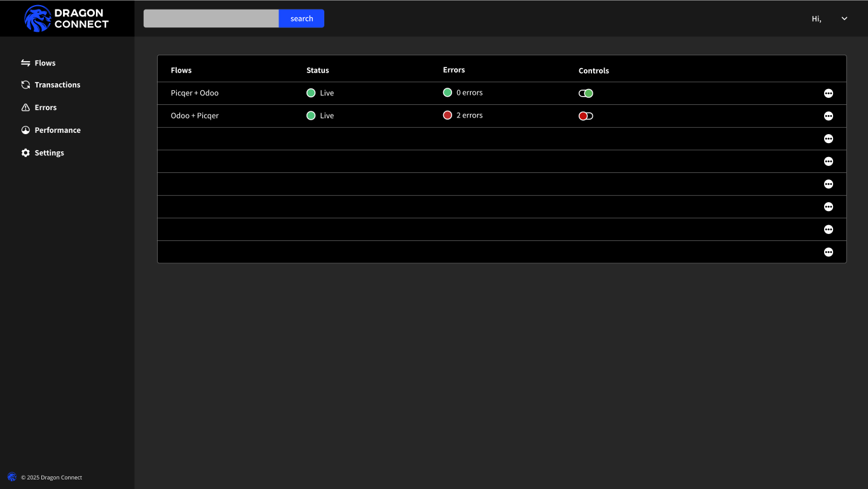The width and height of the screenshot is (868, 489).
Task: Open more options for Picqer + Odoo row
Action: [828, 93]
